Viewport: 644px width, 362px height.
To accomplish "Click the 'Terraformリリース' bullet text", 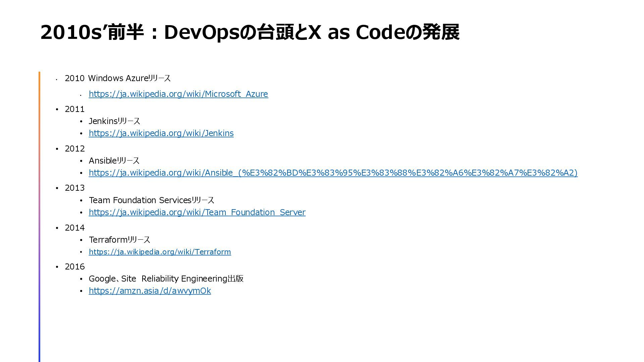I will (119, 240).
